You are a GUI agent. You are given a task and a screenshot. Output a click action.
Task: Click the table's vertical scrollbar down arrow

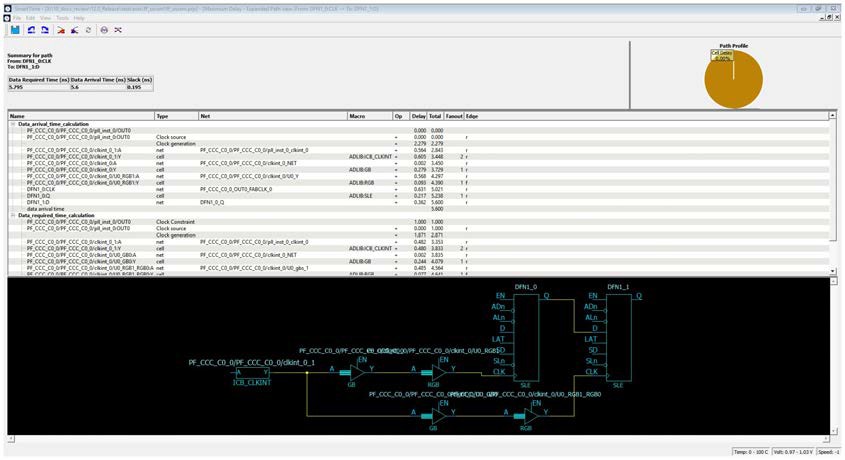point(834,271)
